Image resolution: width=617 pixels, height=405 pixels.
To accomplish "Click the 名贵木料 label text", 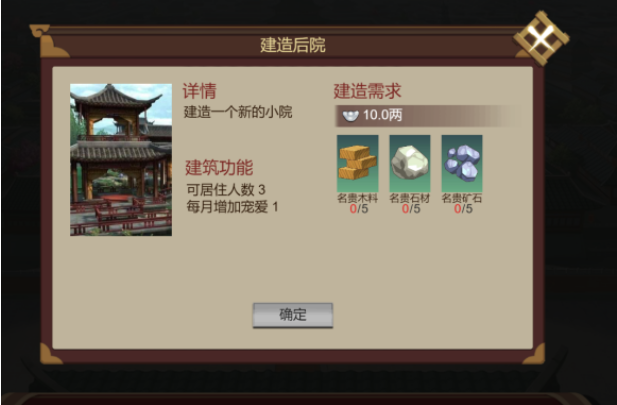I will pyautogui.click(x=357, y=198).
